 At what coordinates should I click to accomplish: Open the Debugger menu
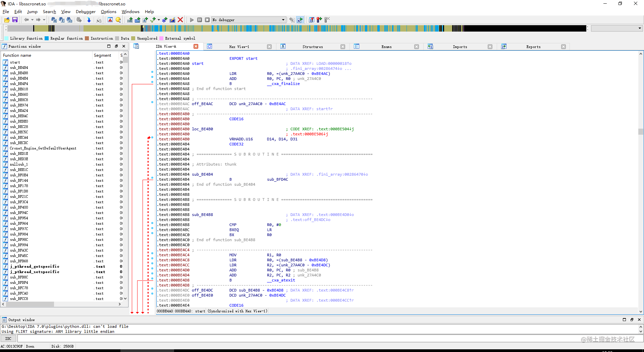point(86,11)
